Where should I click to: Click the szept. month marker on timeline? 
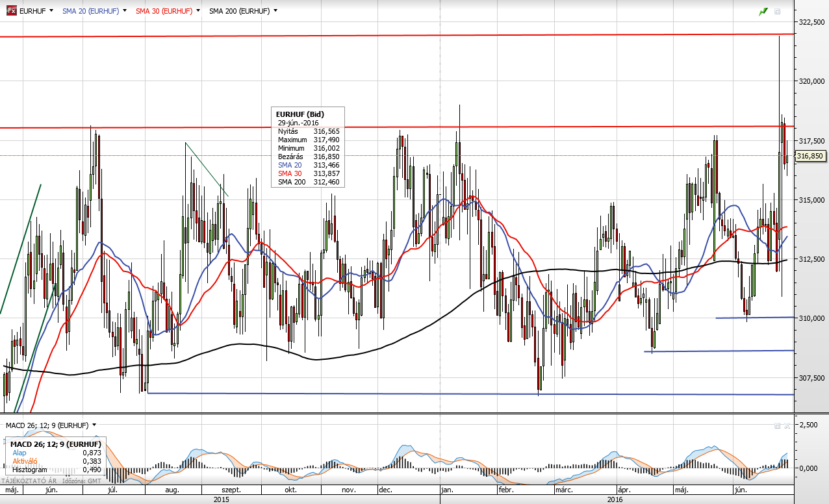(x=231, y=490)
